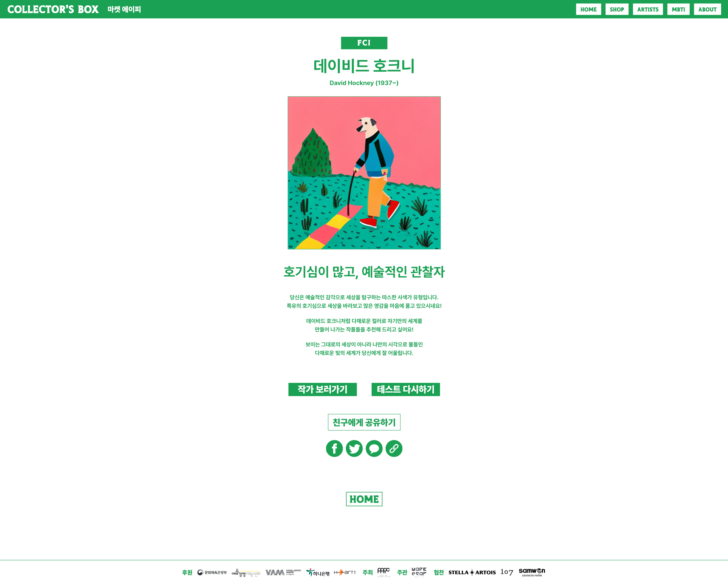Click the Hana Bank sponsor logo
The image size is (728, 585).
coord(318,573)
